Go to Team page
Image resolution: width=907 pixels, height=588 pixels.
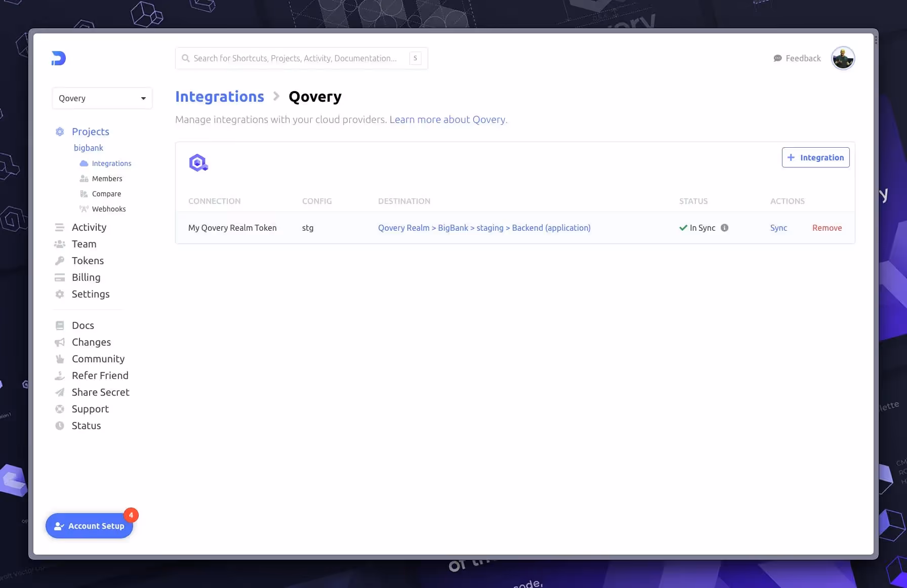coord(84,244)
